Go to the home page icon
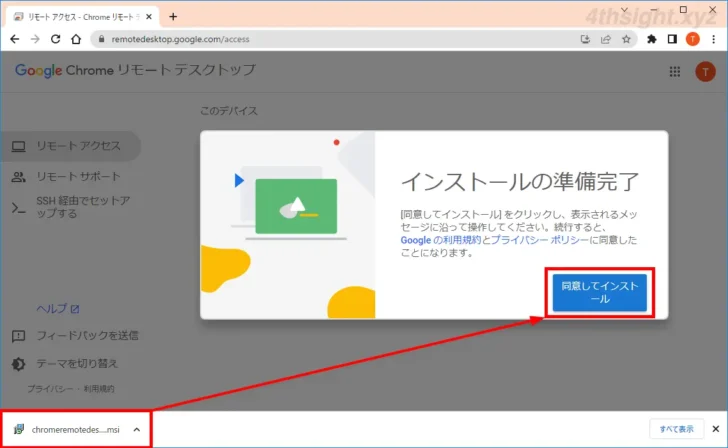 pyautogui.click(x=76, y=39)
